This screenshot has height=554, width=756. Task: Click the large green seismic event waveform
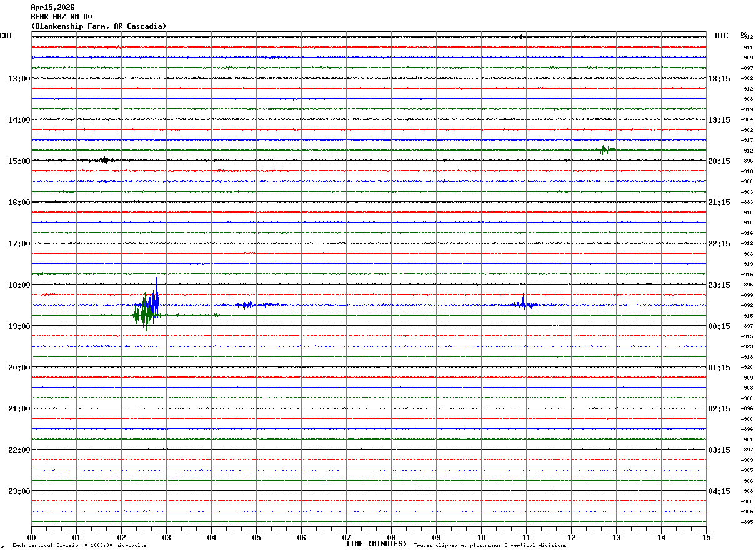tap(145, 314)
